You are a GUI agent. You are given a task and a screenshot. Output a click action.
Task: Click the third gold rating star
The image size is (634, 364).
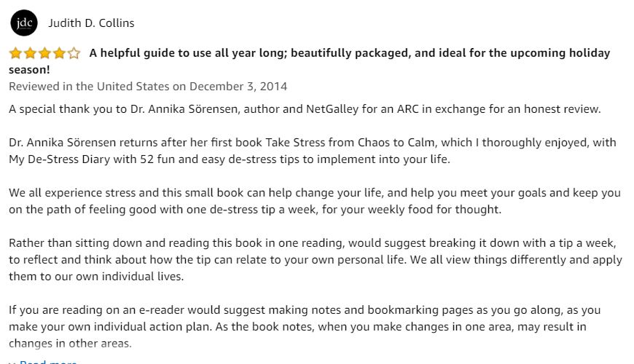[44, 53]
